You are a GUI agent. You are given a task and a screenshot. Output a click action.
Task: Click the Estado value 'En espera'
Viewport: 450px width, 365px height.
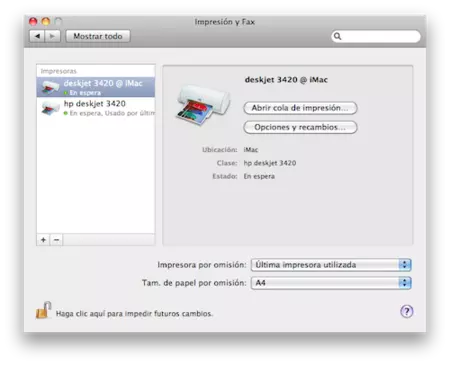click(259, 176)
